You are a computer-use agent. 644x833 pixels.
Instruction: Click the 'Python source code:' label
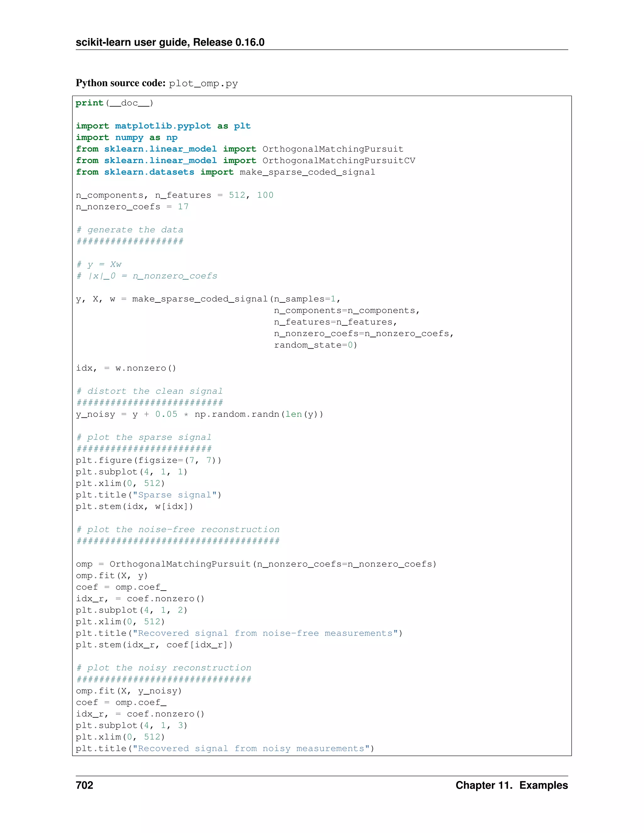click(x=120, y=83)
